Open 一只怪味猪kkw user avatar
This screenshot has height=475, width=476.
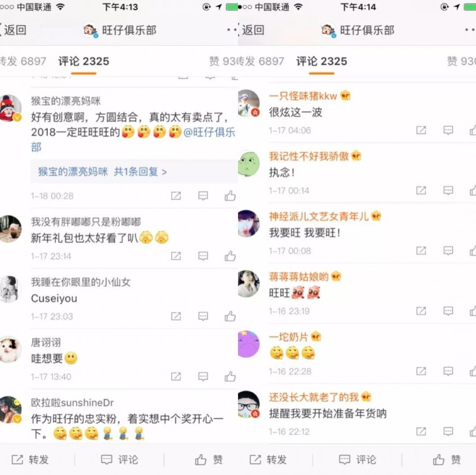[249, 103]
